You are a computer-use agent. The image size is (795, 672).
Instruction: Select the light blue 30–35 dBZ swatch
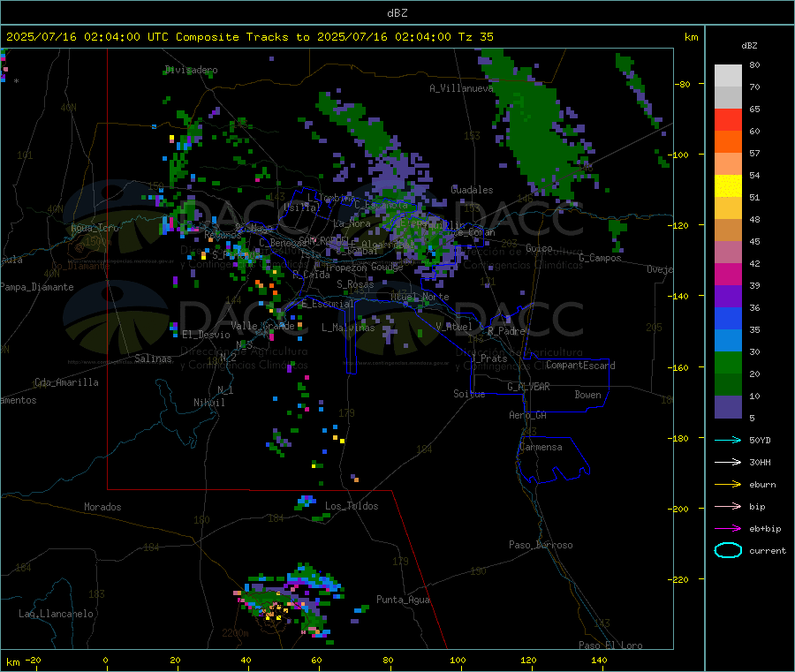pos(728,341)
